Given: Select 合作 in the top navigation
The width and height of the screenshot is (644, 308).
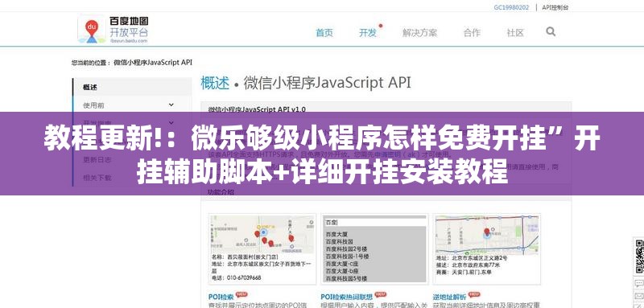Looking at the screenshot, I should 472,33.
